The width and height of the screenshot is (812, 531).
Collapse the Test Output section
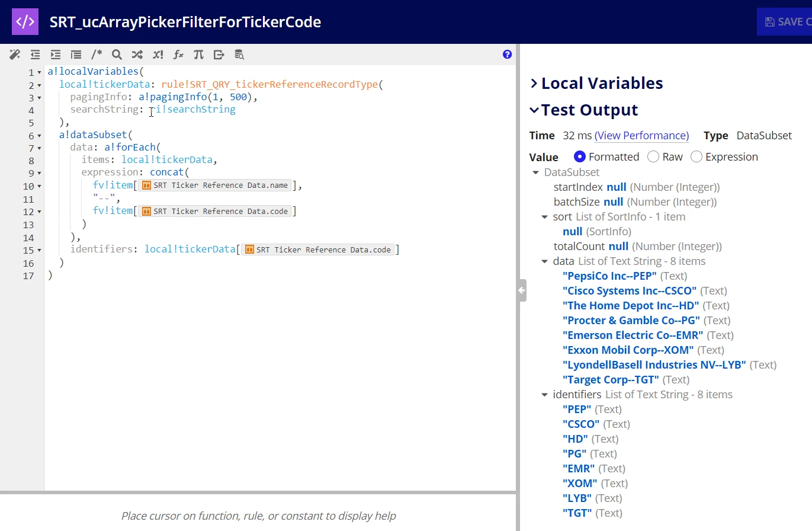[584, 110]
